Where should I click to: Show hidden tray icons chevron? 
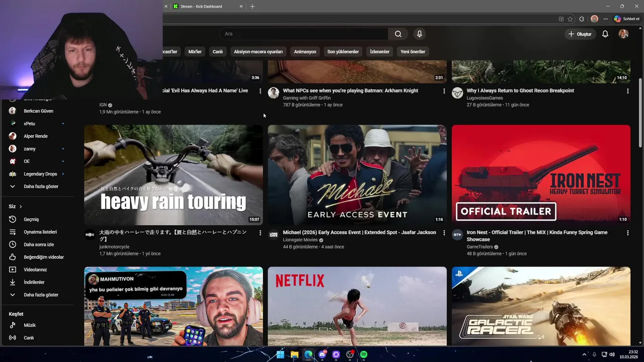584,354
